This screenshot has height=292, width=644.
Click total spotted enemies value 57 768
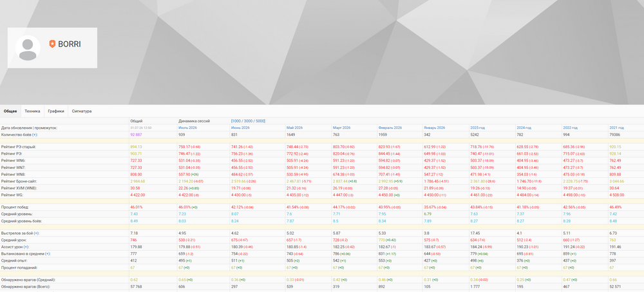136,287
